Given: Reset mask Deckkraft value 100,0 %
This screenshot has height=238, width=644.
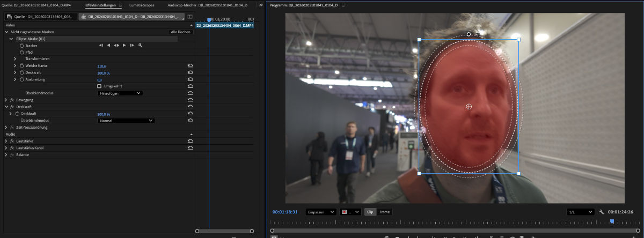Looking at the screenshot, I should coord(190,72).
